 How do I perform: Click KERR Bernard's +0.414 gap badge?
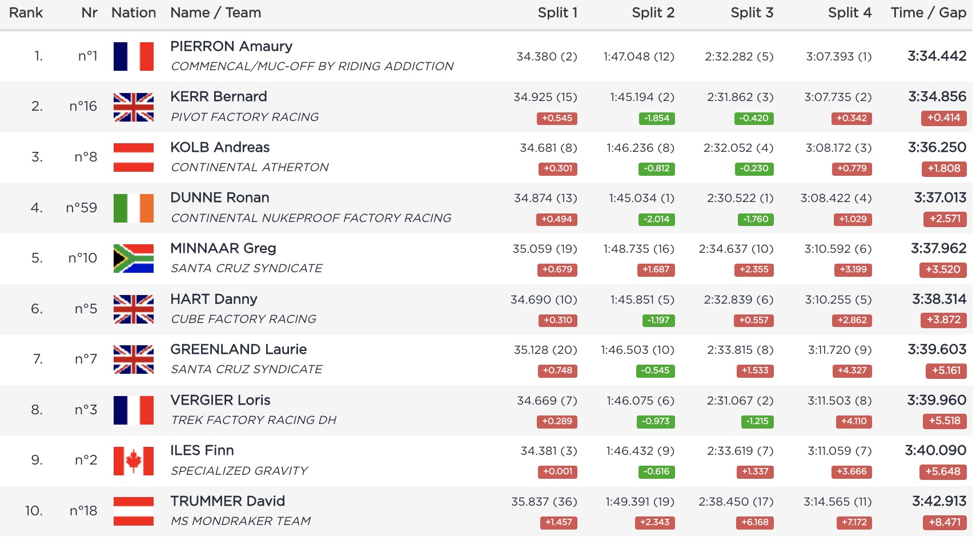tap(943, 118)
